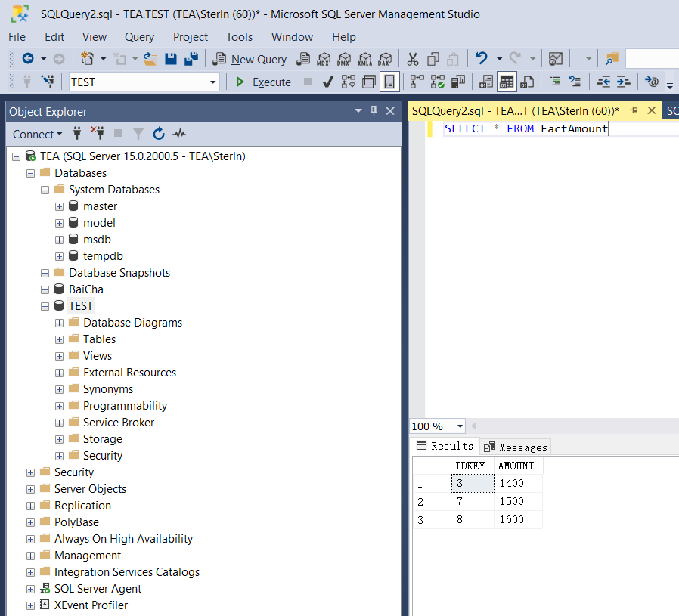This screenshot has height=616, width=679.
Task: Click the Parse checkmark icon
Action: [x=328, y=82]
